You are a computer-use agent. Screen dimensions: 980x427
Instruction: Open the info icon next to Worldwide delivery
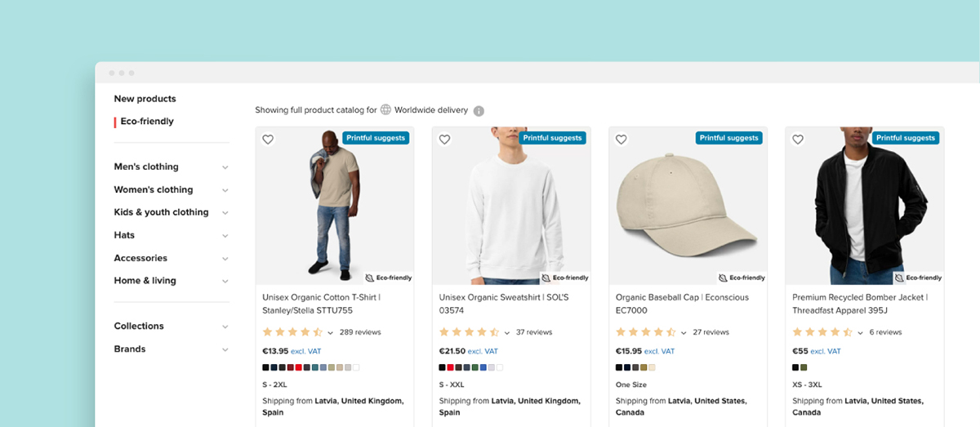[x=479, y=111]
